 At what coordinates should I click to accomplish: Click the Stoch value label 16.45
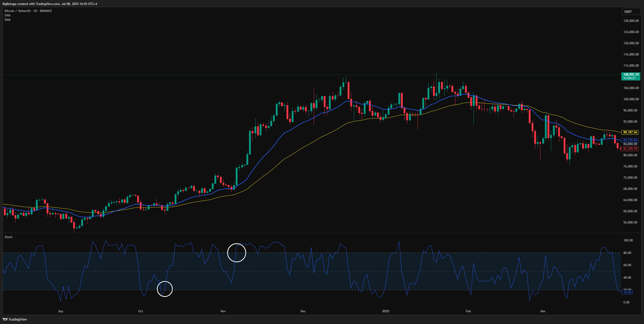[627, 292]
